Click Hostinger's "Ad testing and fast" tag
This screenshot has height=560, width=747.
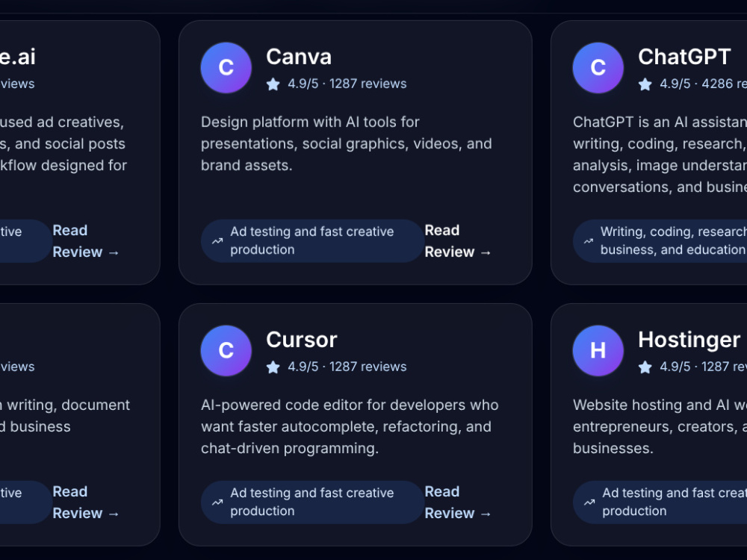click(x=660, y=503)
